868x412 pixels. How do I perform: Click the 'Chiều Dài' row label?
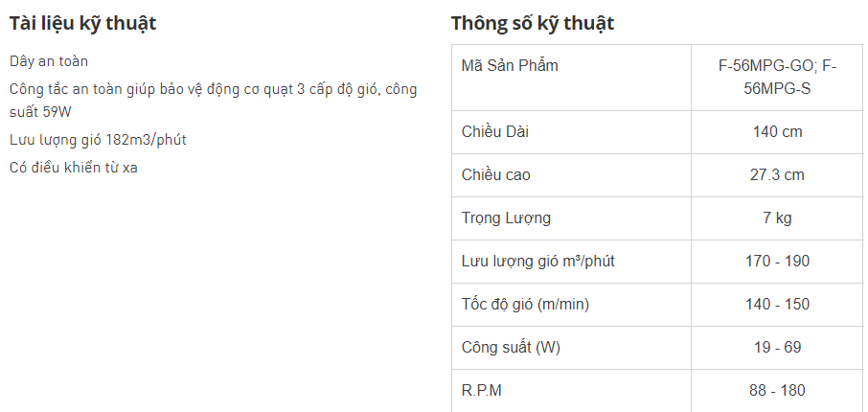click(x=495, y=132)
